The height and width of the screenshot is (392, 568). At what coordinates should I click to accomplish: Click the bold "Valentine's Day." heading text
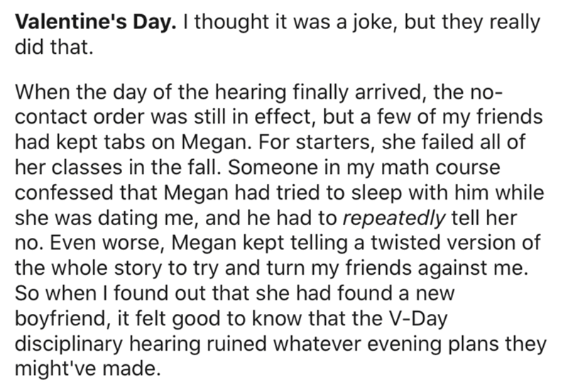(x=95, y=23)
